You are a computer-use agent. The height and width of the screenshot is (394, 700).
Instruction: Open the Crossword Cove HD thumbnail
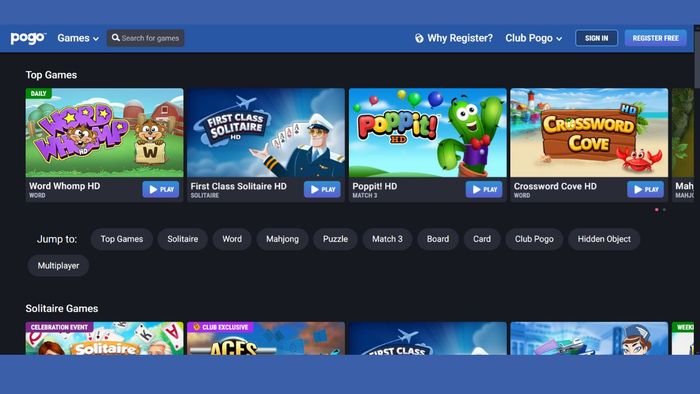(589, 133)
